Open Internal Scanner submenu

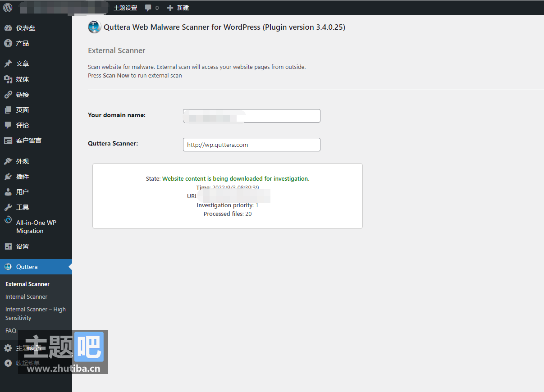pyautogui.click(x=26, y=297)
